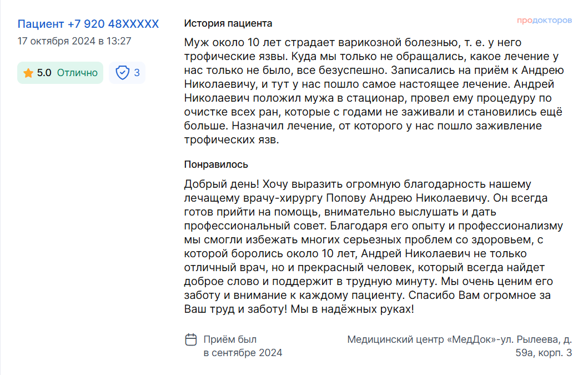Click the visit date в сентябре 2024

pos(243,353)
